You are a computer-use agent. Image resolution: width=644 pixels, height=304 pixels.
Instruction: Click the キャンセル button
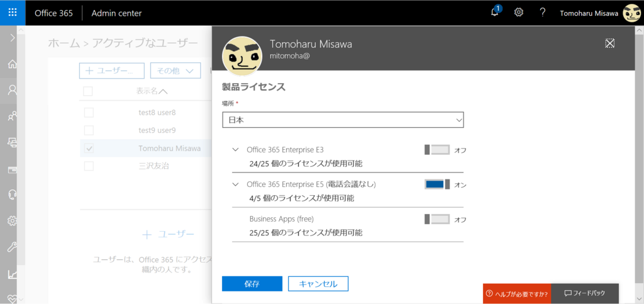[318, 283]
